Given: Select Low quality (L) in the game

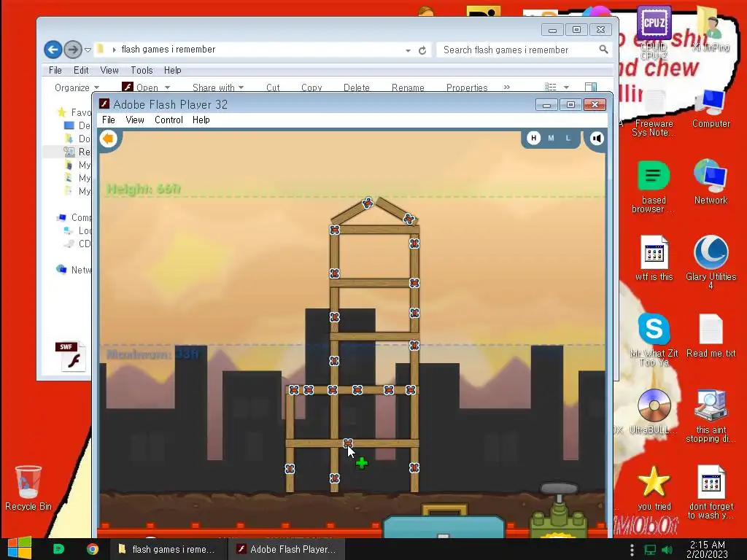Looking at the screenshot, I should [x=568, y=138].
